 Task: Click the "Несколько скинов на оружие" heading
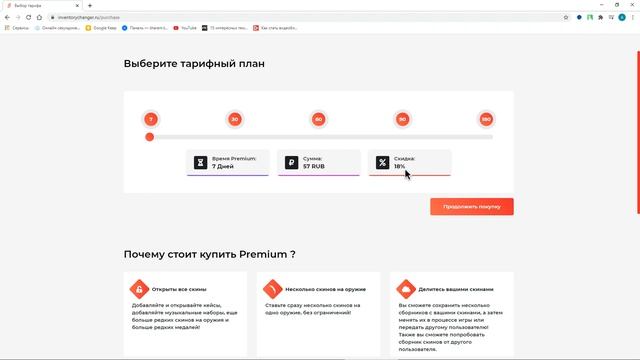click(325, 289)
